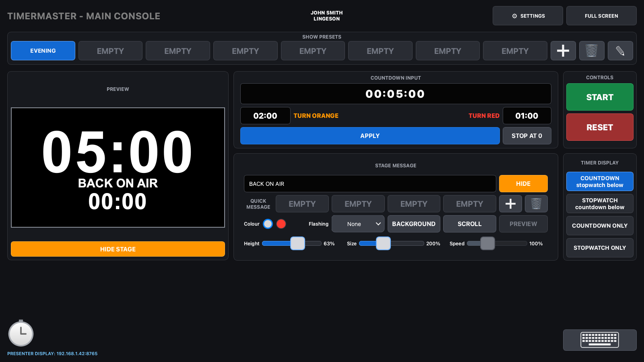Screen dimensions: 644x362
Task: Click the countdown input field 00:05:00
Action: tap(396, 94)
